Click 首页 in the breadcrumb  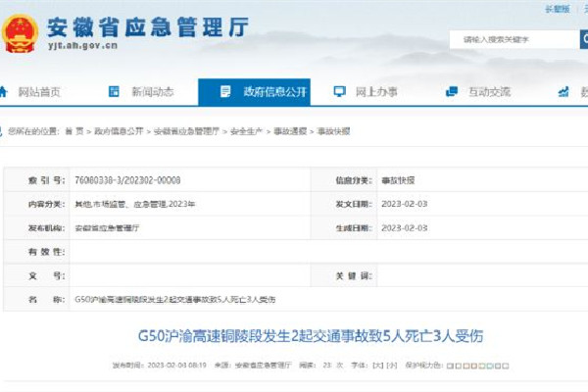73,130
